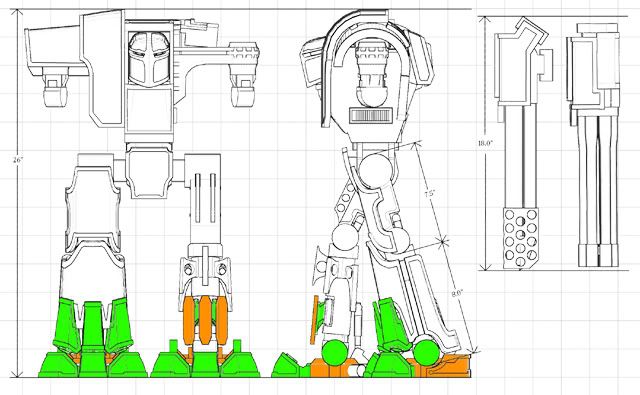Select the 8.0" lower leg dimension label

coord(457,293)
